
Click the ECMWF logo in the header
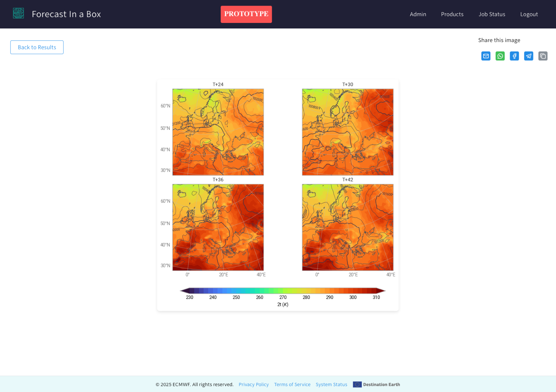click(18, 13)
